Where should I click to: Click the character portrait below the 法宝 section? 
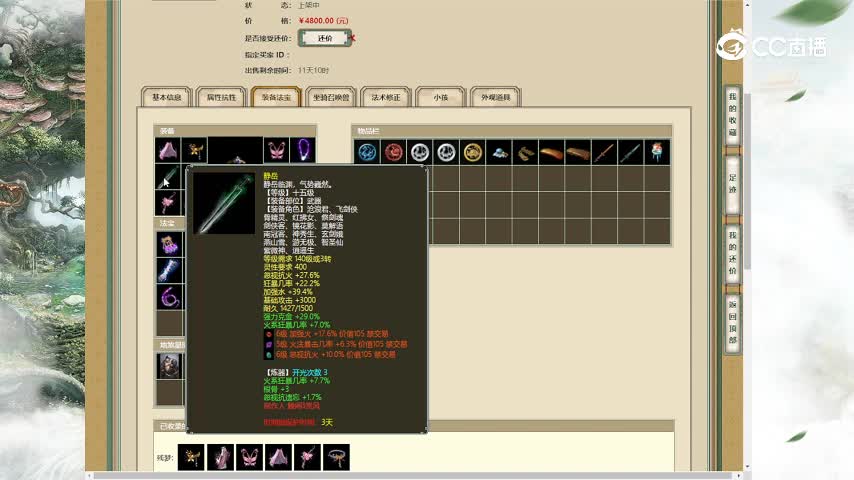169,366
